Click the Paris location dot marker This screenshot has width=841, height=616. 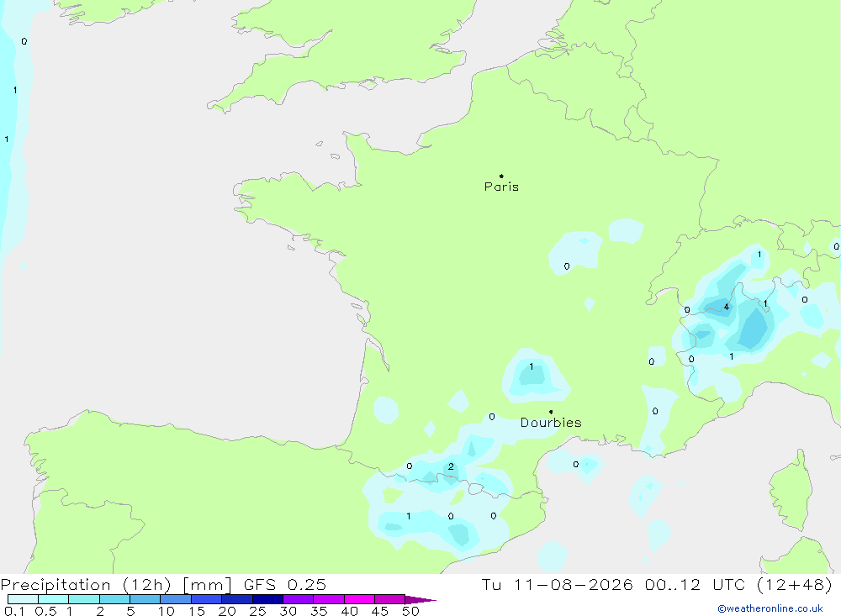501,176
